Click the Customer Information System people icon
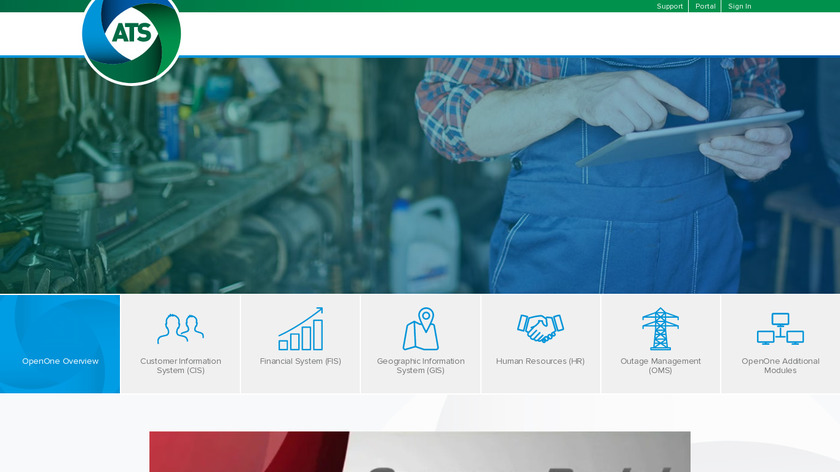 pyautogui.click(x=180, y=328)
